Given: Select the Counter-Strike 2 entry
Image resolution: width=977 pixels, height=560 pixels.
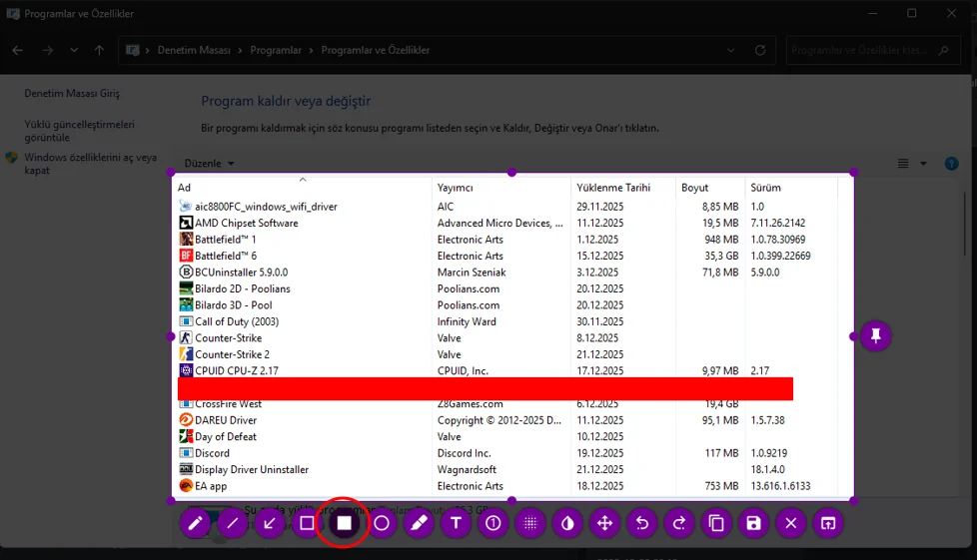Looking at the screenshot, I should [507, 354].
